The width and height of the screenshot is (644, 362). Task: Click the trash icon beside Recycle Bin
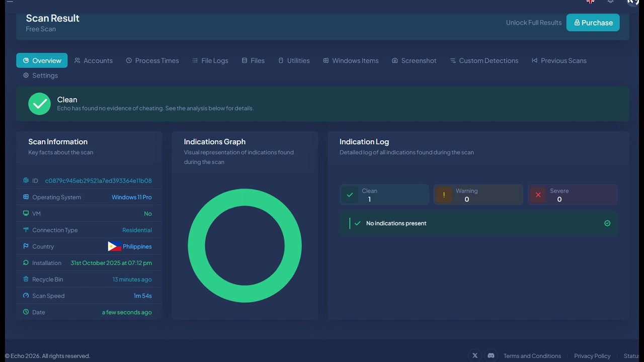(x=26, y=279)
